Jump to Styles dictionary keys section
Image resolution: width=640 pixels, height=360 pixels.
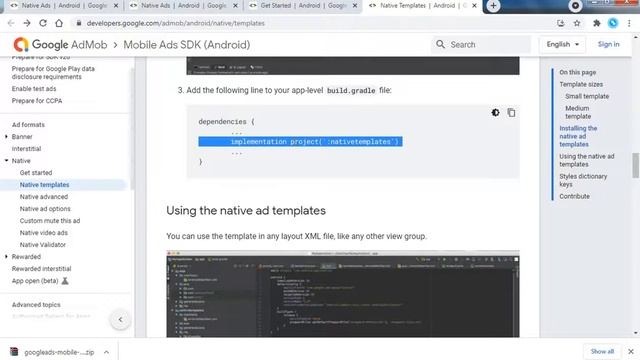pos(583,180)
